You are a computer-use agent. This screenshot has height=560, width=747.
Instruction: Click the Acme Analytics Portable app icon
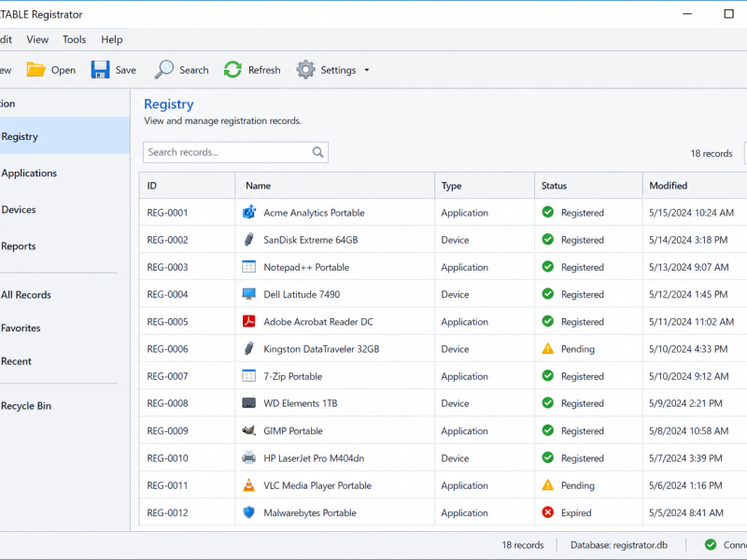tap(248, 213)
